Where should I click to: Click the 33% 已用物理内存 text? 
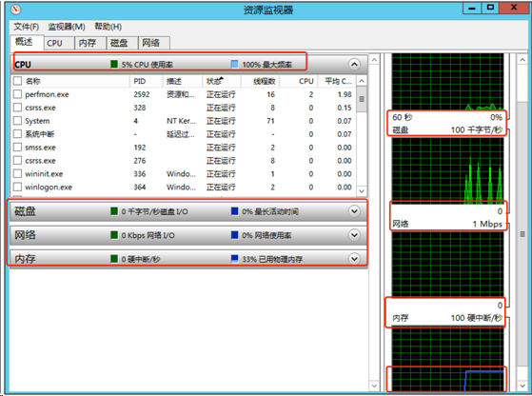pyautogui.click(x=272, y=259)
